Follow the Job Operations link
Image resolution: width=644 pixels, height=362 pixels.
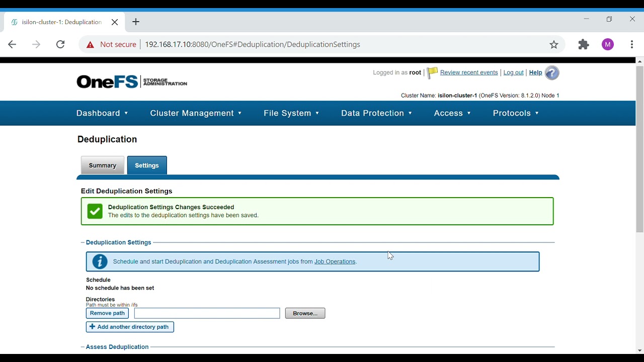(x=335, y=261)
